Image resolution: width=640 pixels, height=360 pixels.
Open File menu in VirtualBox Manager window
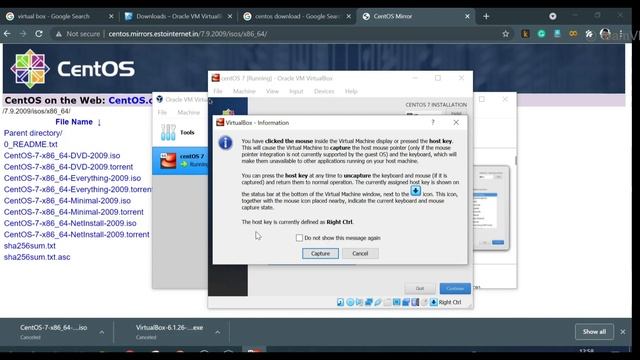coord(162,112)
